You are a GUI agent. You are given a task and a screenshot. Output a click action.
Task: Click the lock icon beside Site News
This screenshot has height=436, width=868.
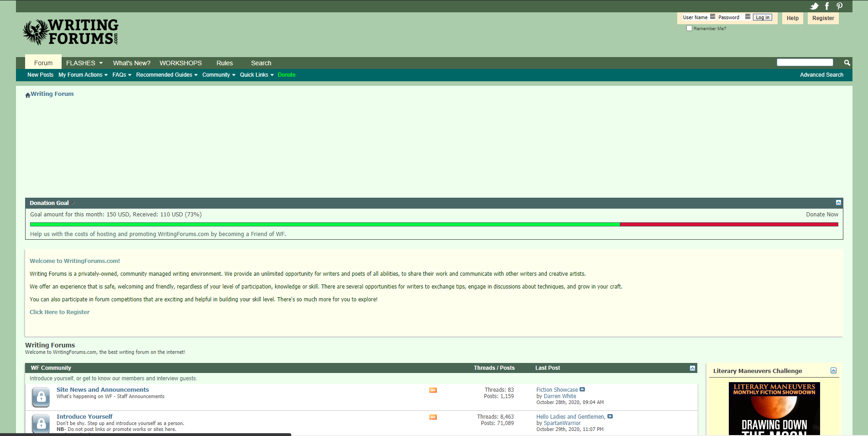[41, 397]
